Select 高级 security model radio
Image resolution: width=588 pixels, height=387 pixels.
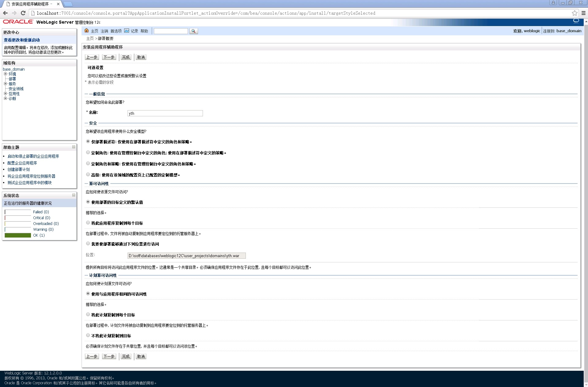coord(88,175)
